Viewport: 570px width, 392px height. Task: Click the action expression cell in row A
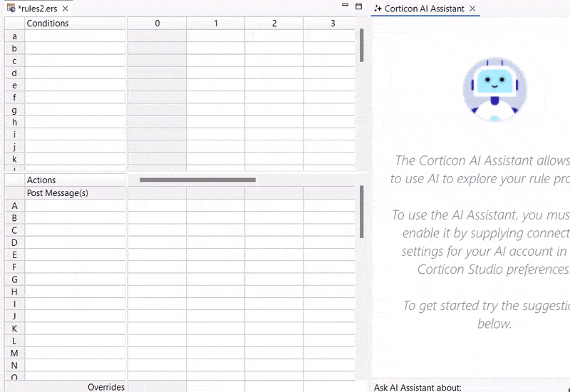point(76,205)
